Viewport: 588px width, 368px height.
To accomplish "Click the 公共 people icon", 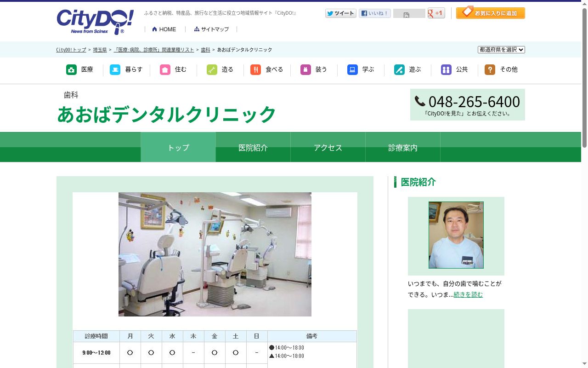I will [446, 69].
